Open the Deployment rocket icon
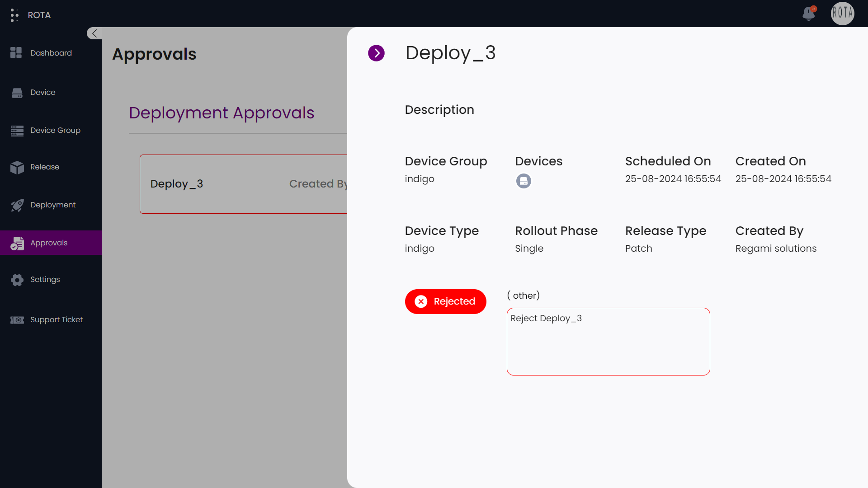The width and height of the screenshot is (868, 488). point(17,205)
